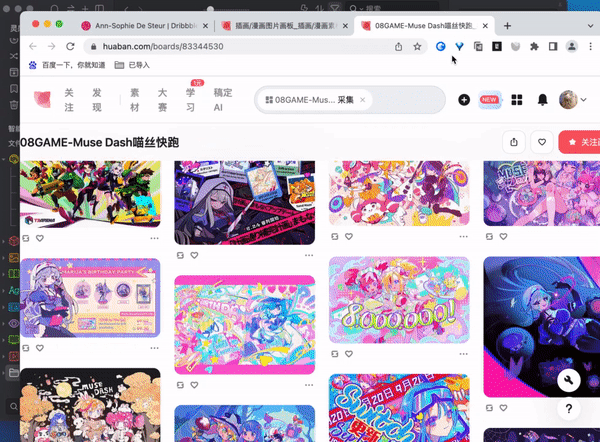600x442 pixels.
Task: Open the 百度一下，你就知道 bookmark
Action: click(67, 65)
